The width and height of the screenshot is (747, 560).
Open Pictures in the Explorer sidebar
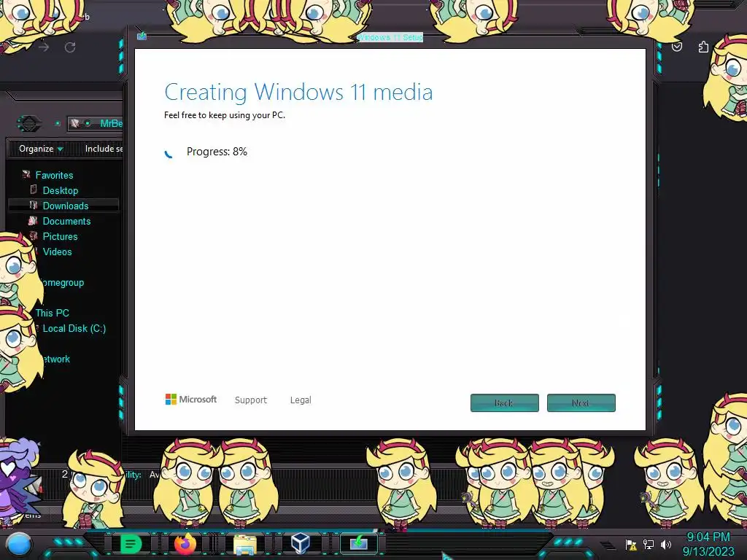pyautogui.click(x=60, y=236)
